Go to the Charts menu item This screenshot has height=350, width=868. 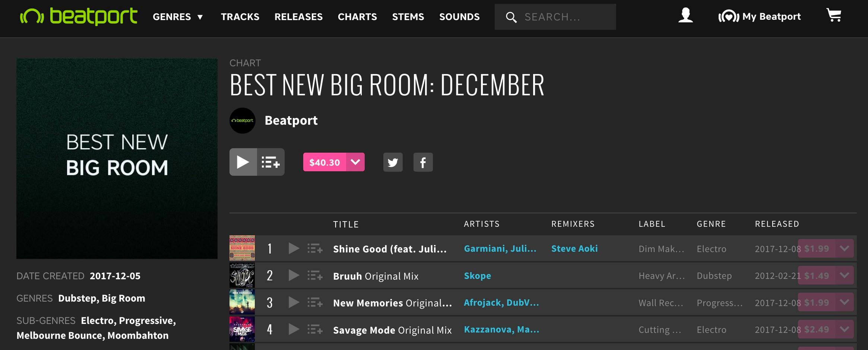(x=357, y=17)
